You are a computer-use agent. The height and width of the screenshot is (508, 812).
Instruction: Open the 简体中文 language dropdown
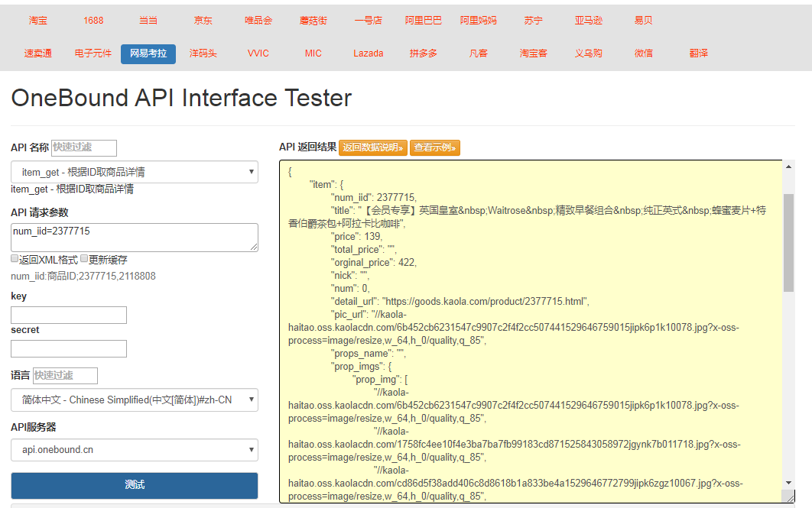click(x=134, y=400)
